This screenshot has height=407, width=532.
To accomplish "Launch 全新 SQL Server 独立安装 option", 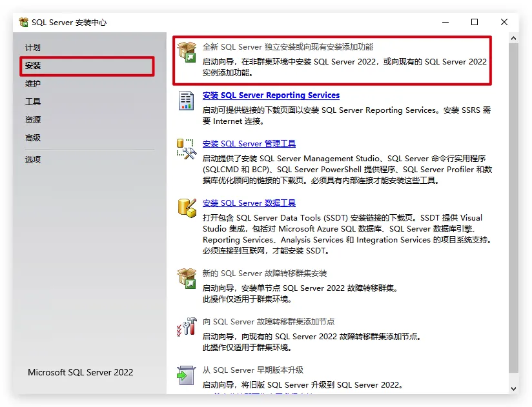I will pyautogui.click(x=288, y=47).
